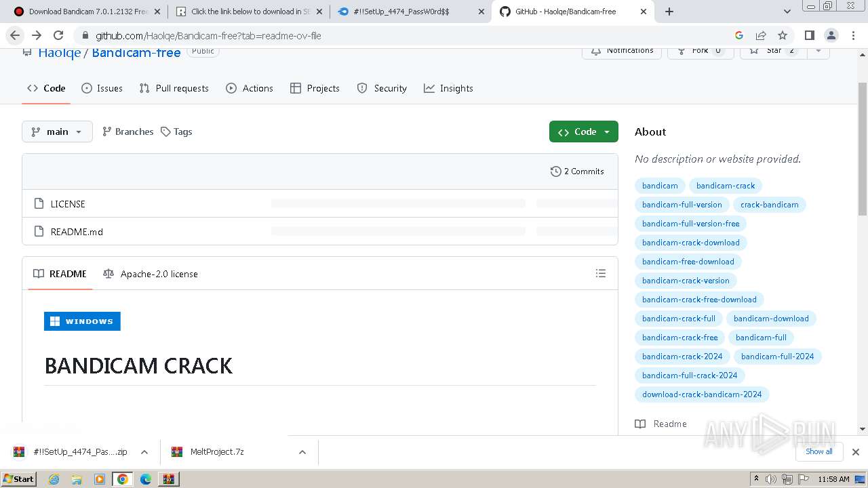This screenshot has width=868, height=488.
Task: Click Show all downloads
Action: (818, 451)
